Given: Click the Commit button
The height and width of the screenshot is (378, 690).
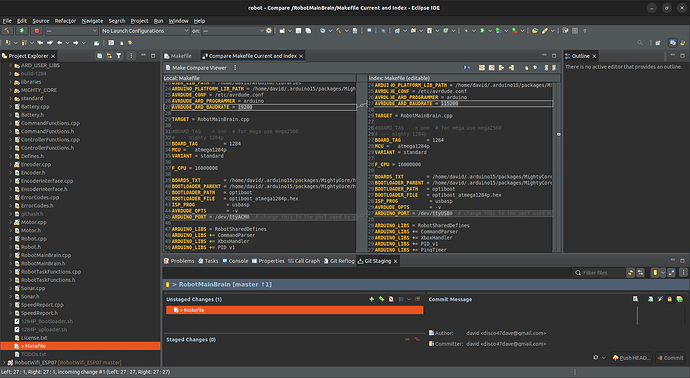Looking at the screenshot, I should coord(670,358).
